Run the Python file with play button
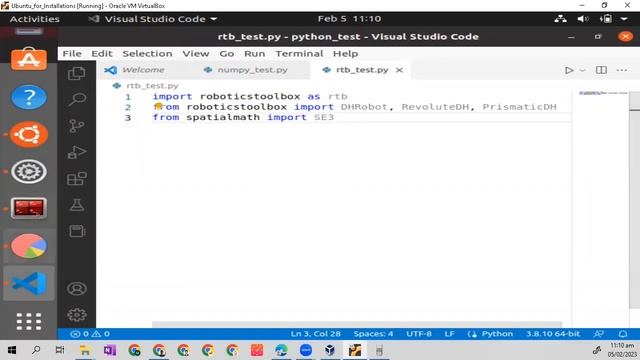This screenshot has width=640, height=360. point(569,70)
